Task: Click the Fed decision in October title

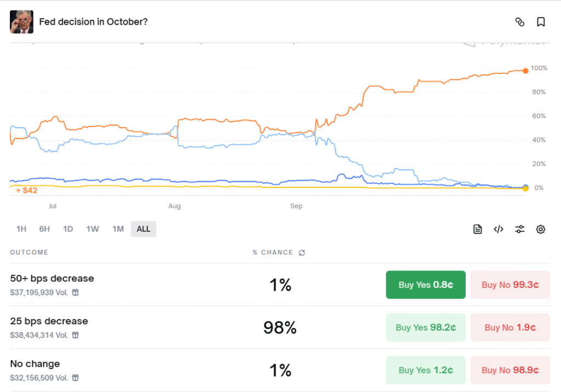Action: (94, 21)
